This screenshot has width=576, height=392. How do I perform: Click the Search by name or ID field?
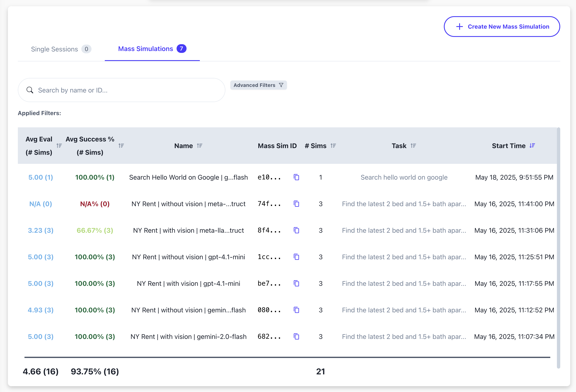tap(121, 90)
